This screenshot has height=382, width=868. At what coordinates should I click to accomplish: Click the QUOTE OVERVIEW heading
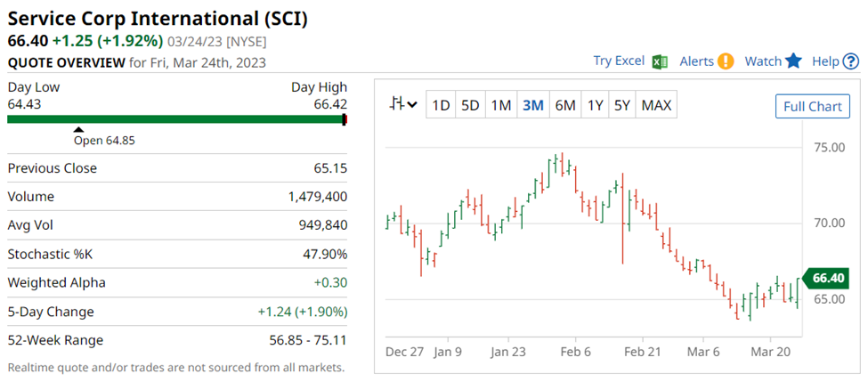[x=67, y=62]
